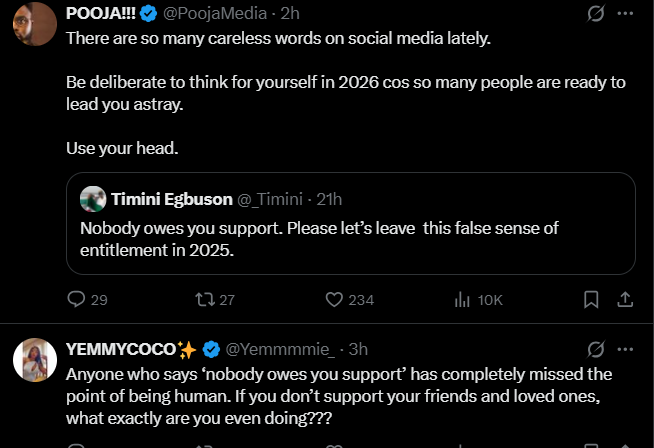Open more options on YEMMYCOCO's tweet

[626, 349]
